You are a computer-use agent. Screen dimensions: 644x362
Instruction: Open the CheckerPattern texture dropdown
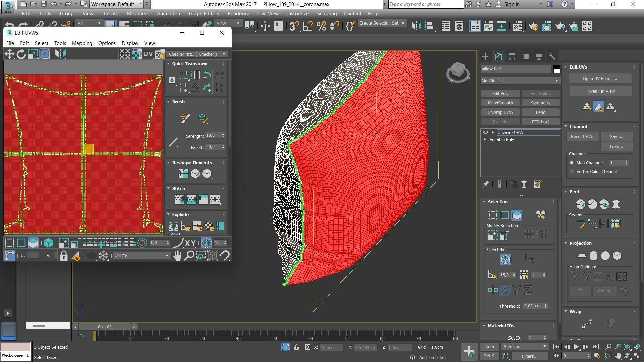click(197, 54)
